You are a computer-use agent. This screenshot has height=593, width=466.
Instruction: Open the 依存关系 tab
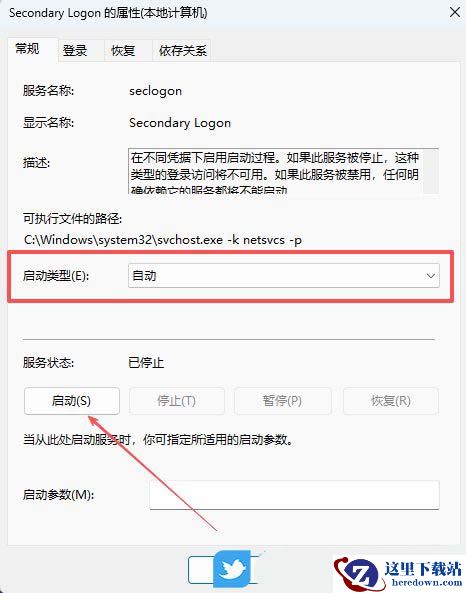click(x=183, y=50)
